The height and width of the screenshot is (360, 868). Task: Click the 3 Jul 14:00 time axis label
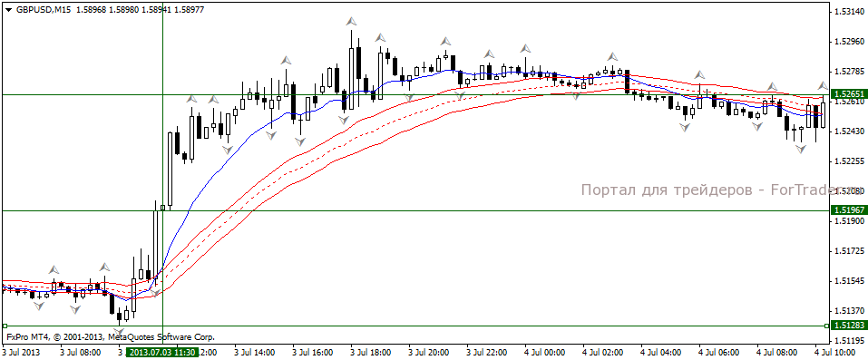254,352
